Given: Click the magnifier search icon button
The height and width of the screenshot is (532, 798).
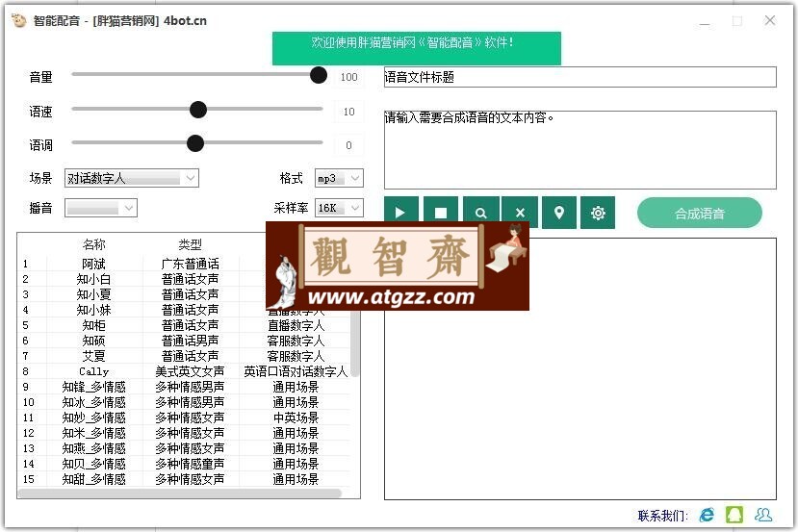Looking at the screenshot, I should (x=481, y=213).
